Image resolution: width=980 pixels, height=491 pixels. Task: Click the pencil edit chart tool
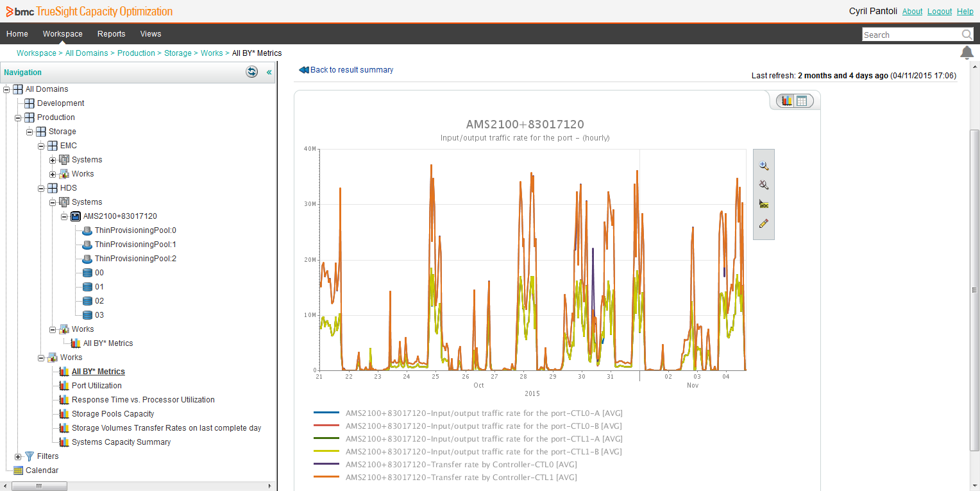(x=763, y=223)
